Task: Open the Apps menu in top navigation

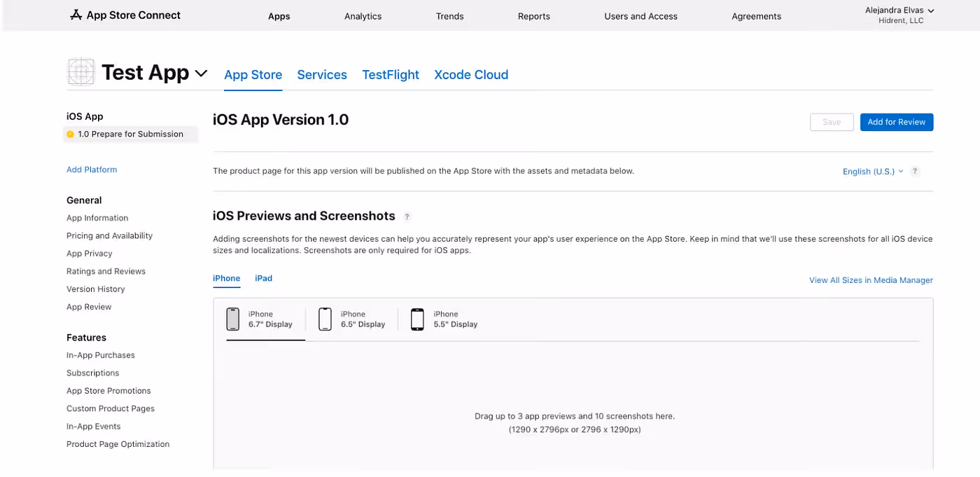Action: (279, 16)
